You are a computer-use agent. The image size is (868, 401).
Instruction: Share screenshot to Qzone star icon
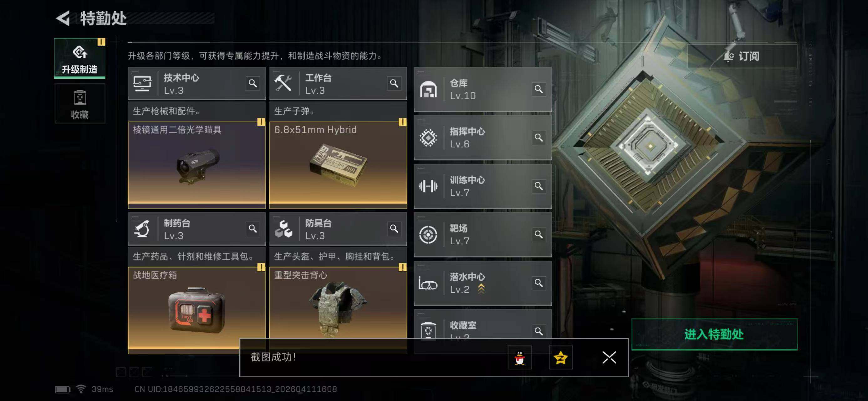click(561, 357)
